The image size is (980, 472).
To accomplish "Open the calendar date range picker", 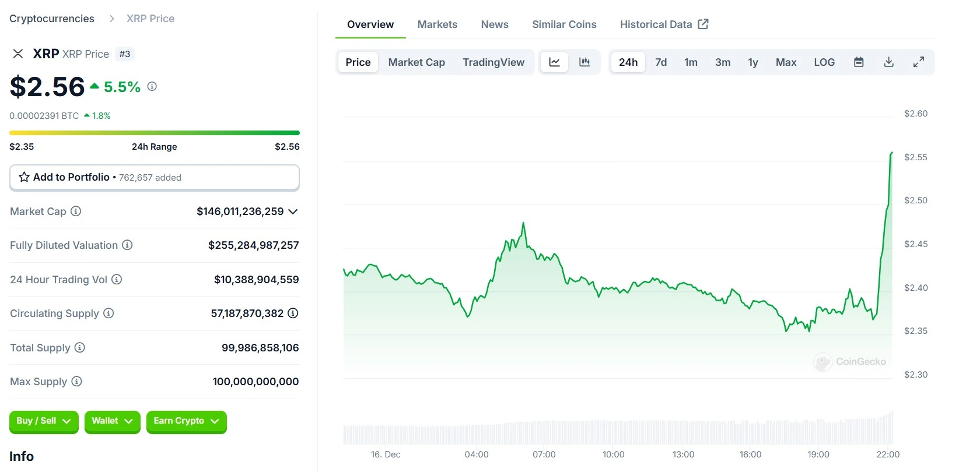I will coord(859,62).
